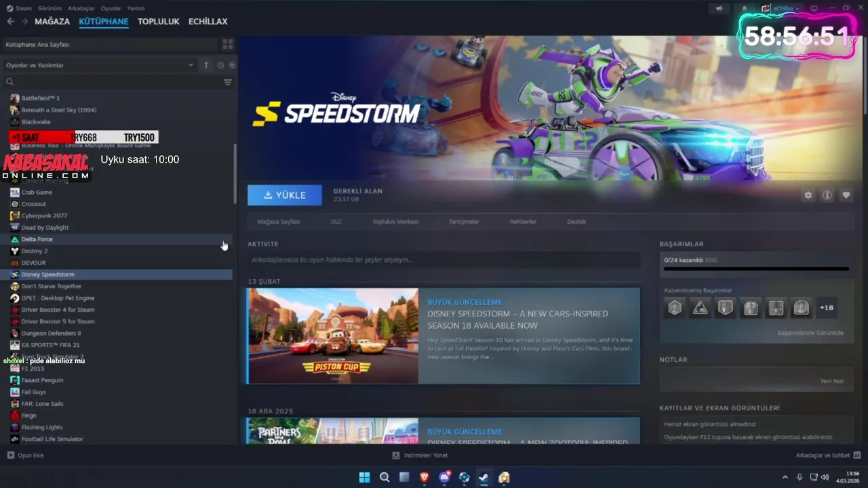Sort library by recent activity clock icon
The height and width of the screenshot is (488, 868).
click(220, 65)
